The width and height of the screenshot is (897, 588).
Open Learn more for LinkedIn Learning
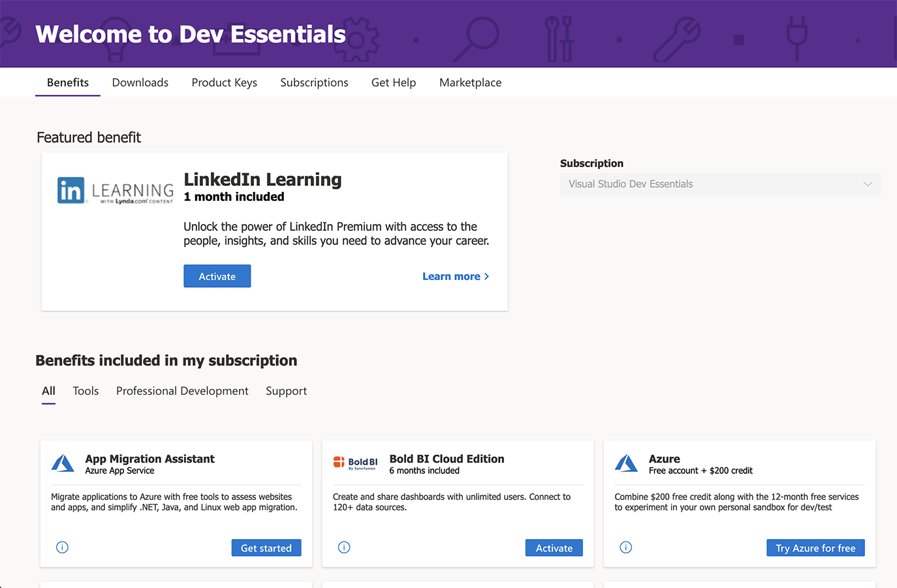455,276
